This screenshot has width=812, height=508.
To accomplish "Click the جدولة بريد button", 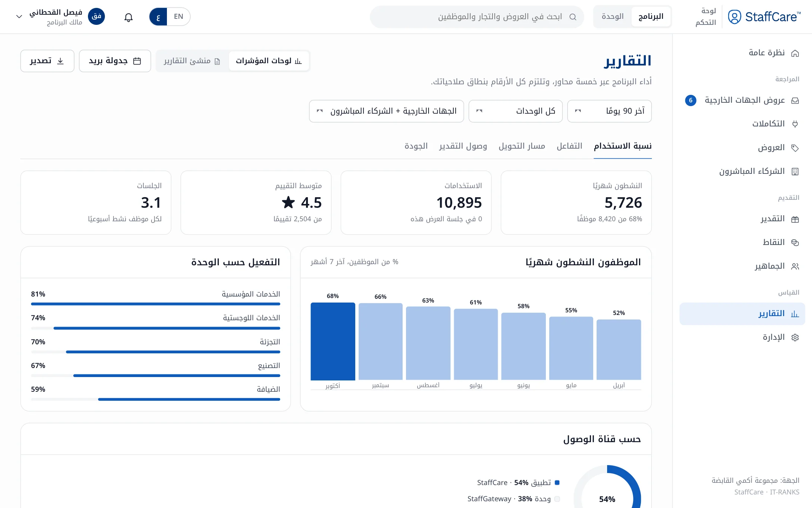I will point(115,61).
